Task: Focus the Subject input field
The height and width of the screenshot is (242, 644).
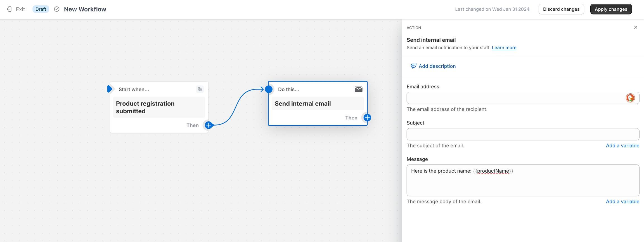Action: click(523, 134)
